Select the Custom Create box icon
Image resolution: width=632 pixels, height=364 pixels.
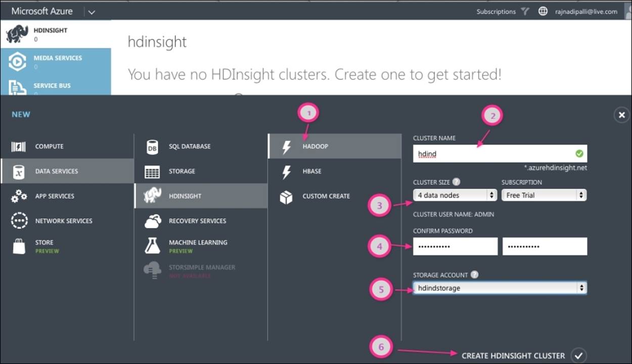pyautogui.click(x=286, y=197)
